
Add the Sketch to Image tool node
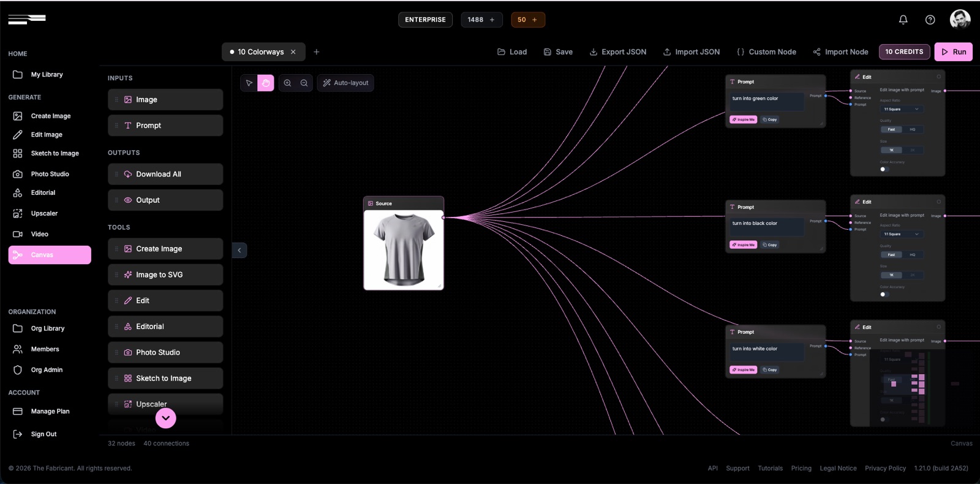point(165,378)
